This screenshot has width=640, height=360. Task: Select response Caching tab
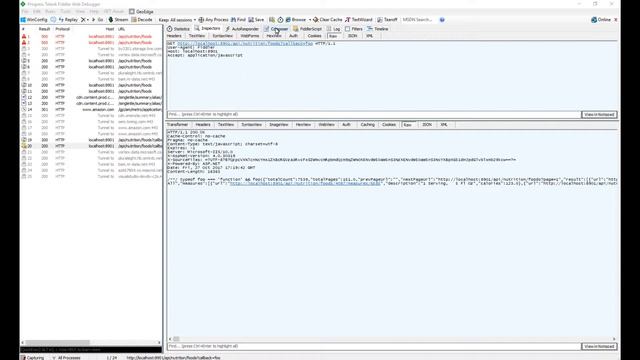[x=367, y=124]
